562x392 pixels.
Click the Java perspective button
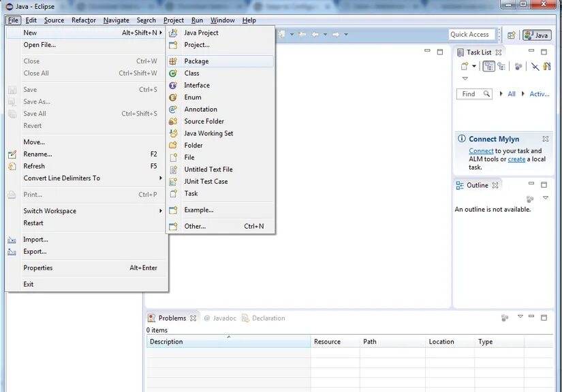[x=537, y=35]
